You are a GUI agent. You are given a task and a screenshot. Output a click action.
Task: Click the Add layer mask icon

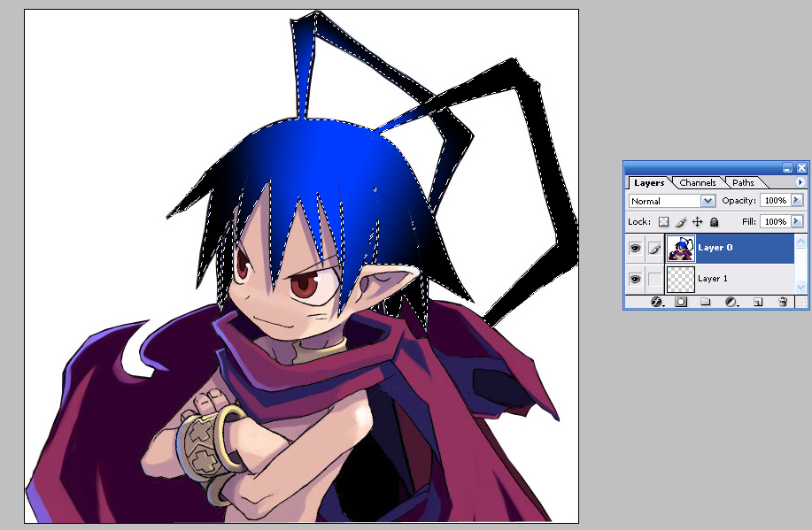681,302
